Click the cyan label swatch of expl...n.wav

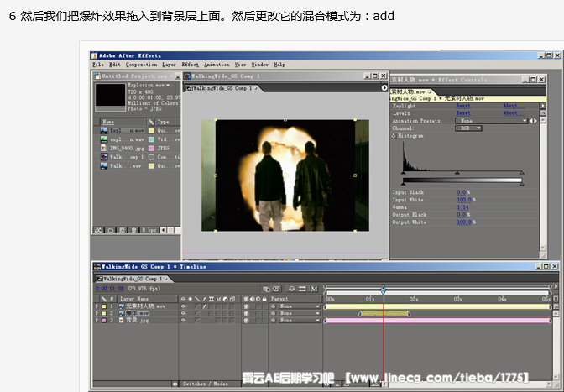point(151,139)
